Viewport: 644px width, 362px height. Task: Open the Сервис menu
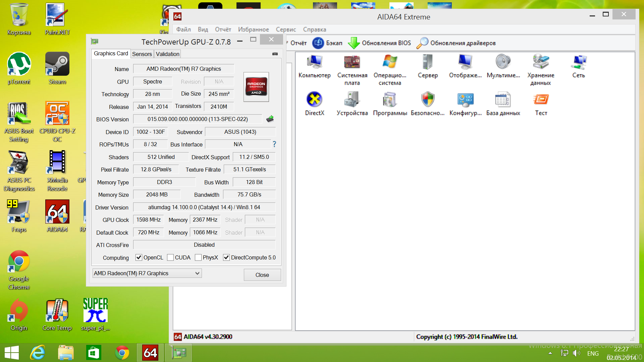click(x=286, y=29)
